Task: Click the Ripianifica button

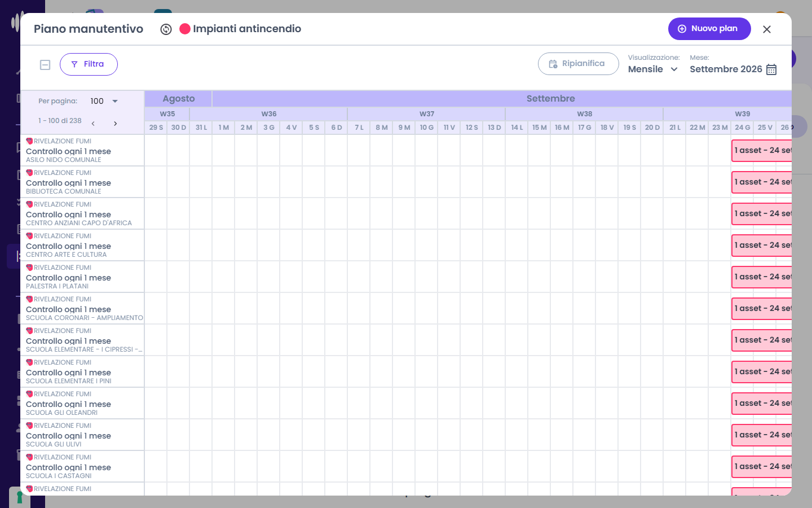Action: tap(578, 64)
